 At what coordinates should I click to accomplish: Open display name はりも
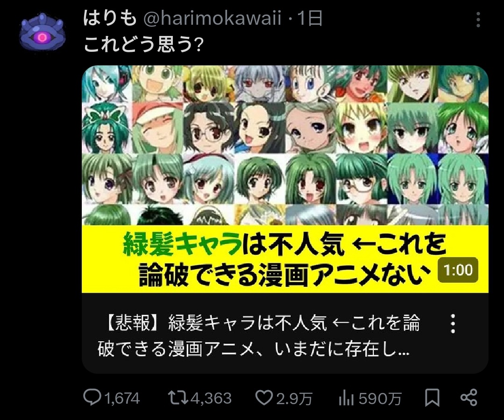pos(110,18)
